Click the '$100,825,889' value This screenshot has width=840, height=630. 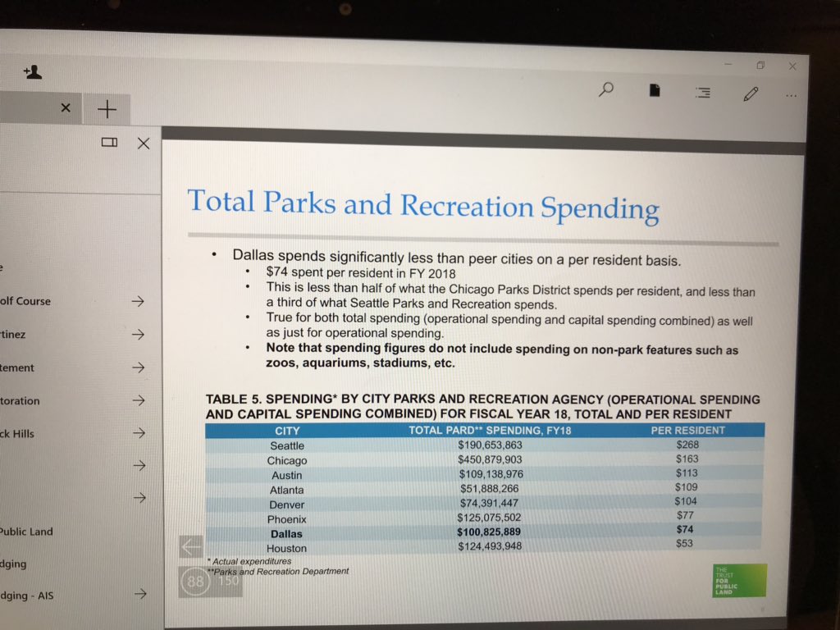click(489, 532)
